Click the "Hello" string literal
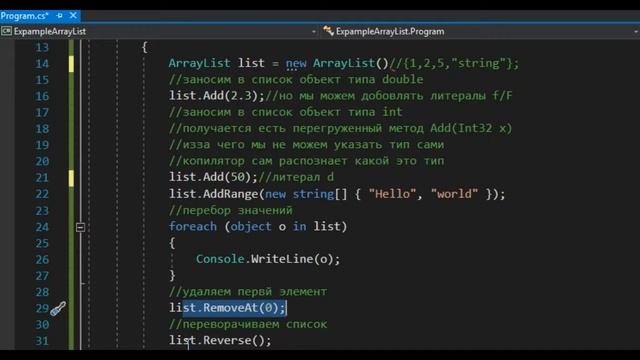Screen dimensions: 640x360 tap(392, 193)
